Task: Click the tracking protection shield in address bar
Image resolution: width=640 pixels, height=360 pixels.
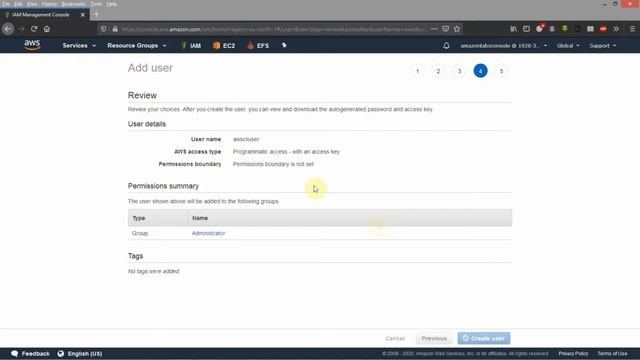Action: tap(104, 29)
